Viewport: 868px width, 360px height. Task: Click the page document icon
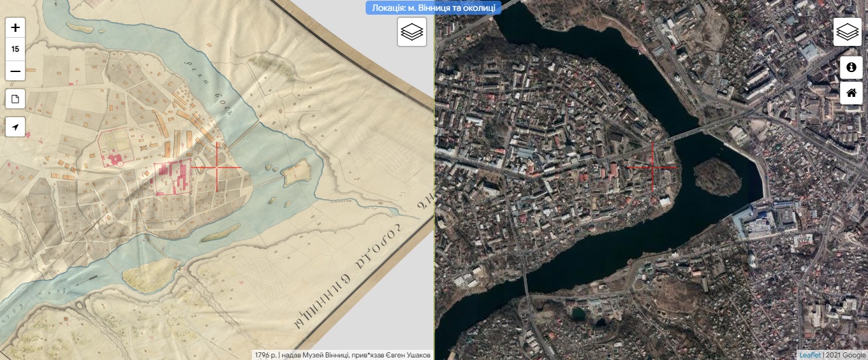click(15, 99)
